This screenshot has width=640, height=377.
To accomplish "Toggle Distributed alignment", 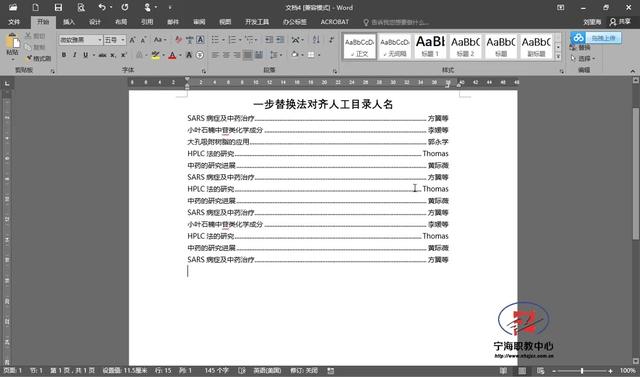I will (259, 55).
